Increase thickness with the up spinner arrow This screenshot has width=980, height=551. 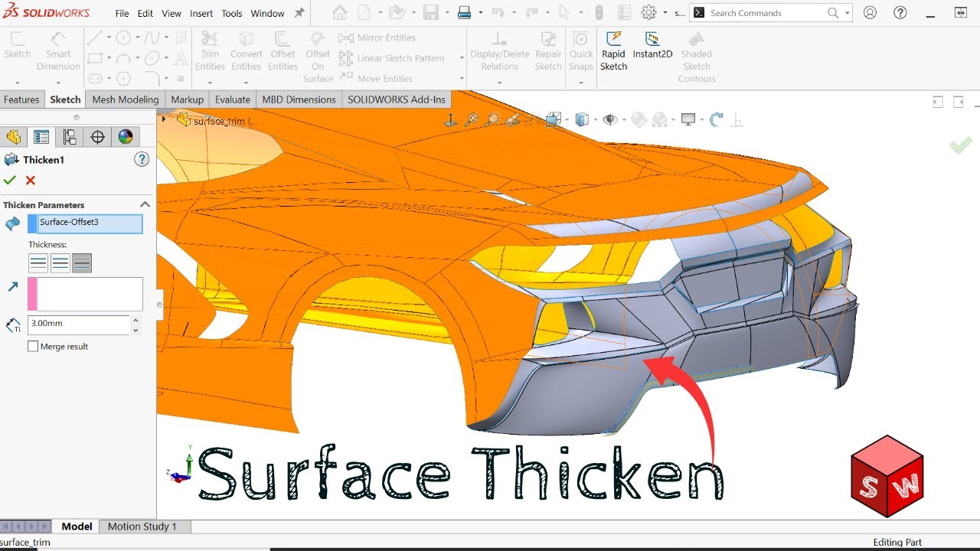pos(136,320)
